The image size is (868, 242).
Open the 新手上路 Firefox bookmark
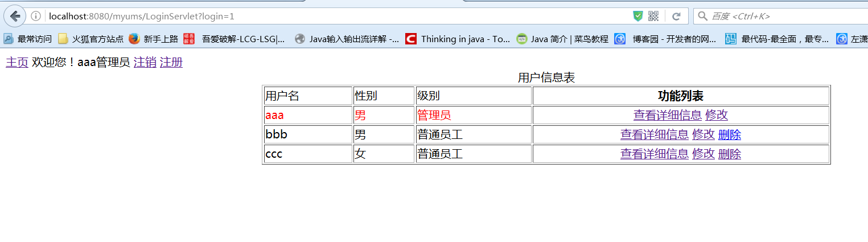[154, 39]
